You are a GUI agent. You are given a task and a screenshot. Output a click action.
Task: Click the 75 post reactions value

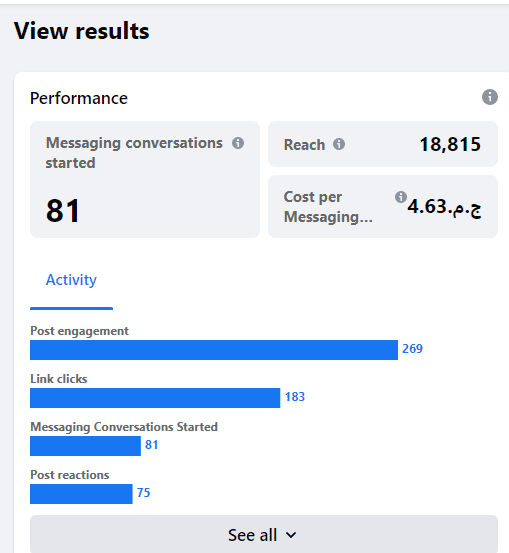144,493
